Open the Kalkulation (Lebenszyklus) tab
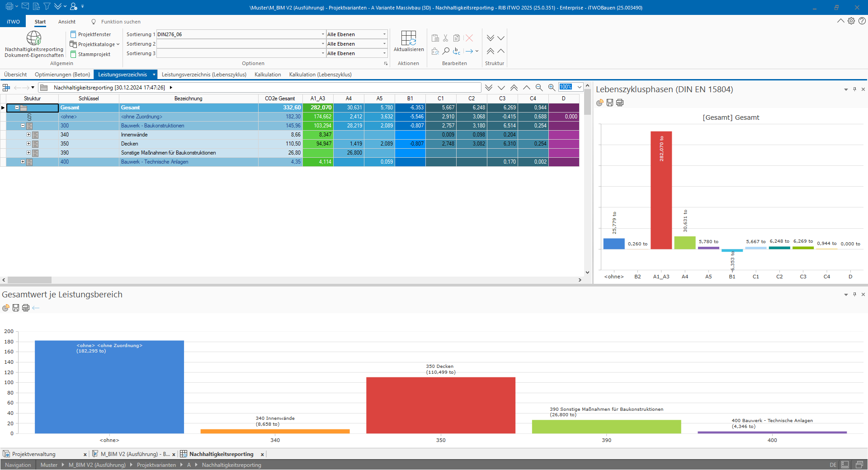 tap(320, 75)
